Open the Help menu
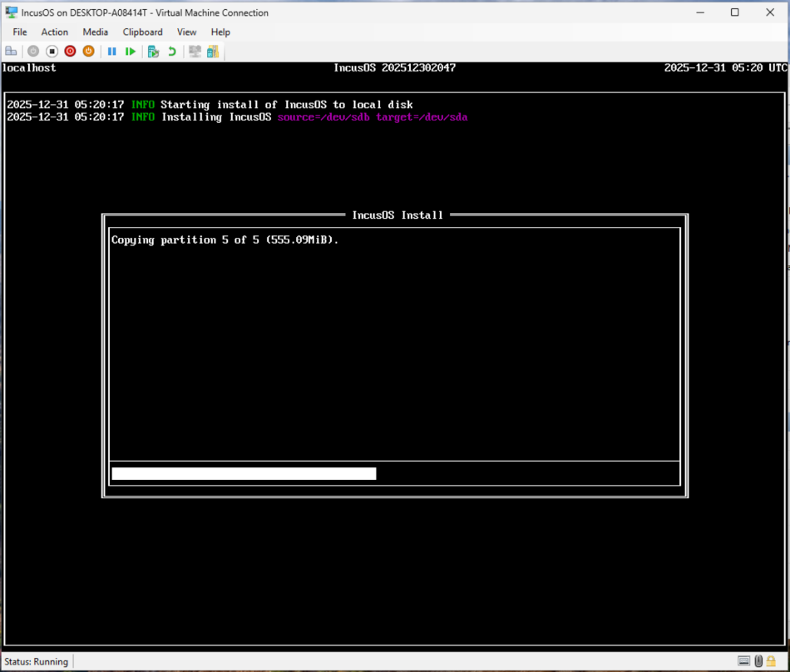Viewport: 790px width, 672px height. (220, 32)
